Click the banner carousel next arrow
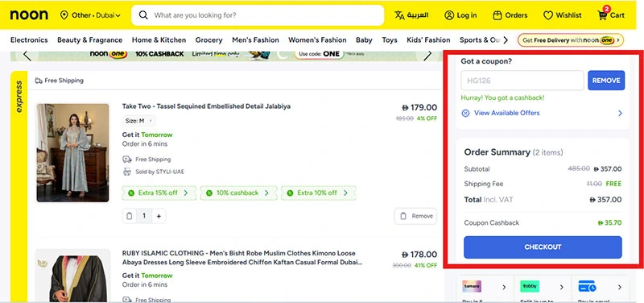This screenshot has width=644, height=303. (427, 56)
